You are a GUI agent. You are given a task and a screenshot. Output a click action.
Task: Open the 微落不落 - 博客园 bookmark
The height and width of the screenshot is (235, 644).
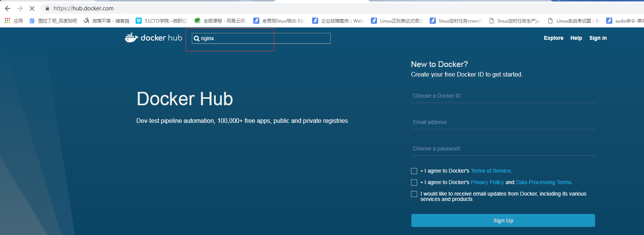107,21
